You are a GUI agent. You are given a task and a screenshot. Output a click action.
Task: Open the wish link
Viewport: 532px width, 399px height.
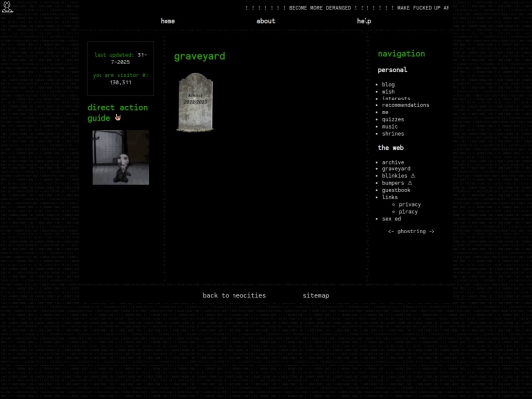[x=388, y=92]
